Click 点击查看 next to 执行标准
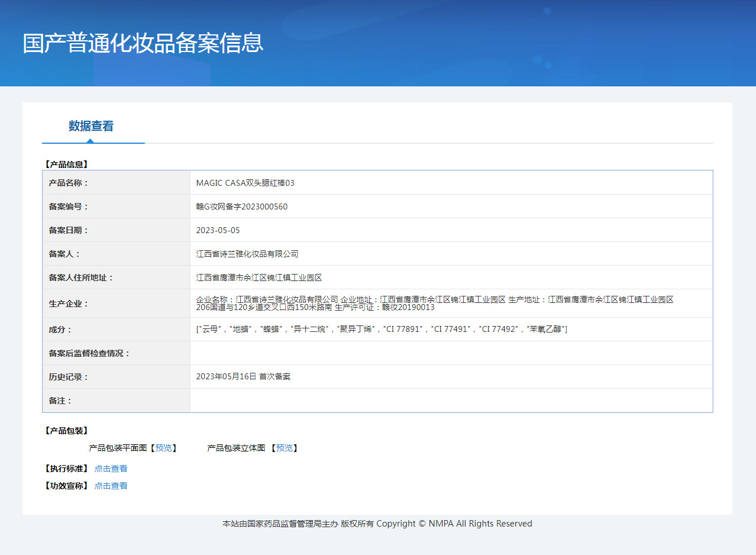 coord(111,469)
